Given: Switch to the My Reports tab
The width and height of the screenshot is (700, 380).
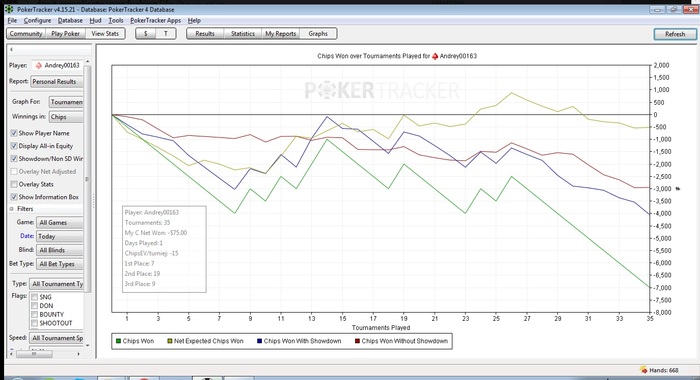Looking at the screenshot, I should tap(280, 33).
